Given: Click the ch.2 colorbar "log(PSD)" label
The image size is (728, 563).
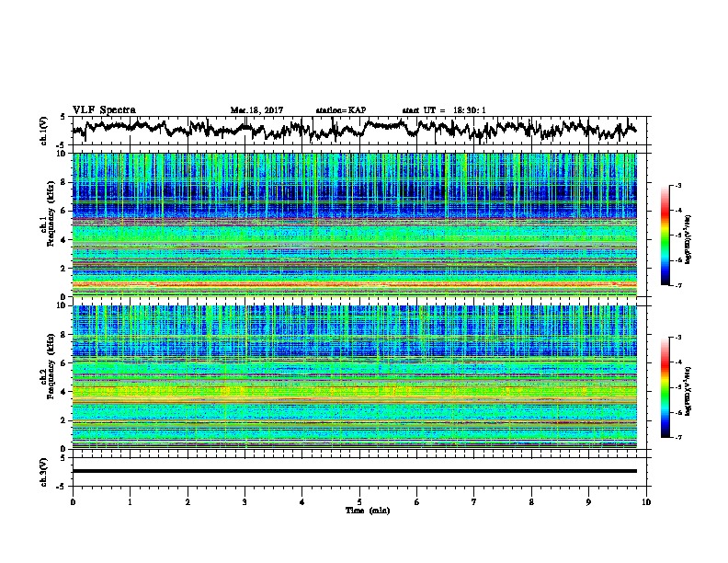Looking at the screenshot, I should [x=688, y=391].
